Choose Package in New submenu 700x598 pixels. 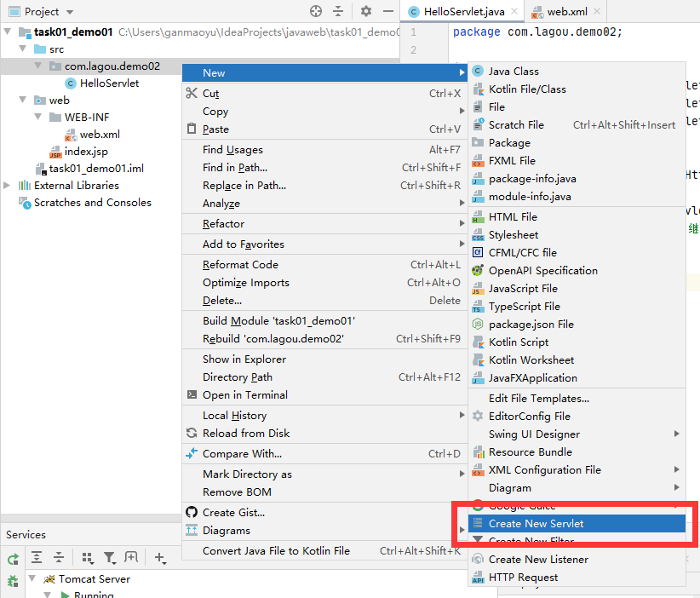click(577, 143)
